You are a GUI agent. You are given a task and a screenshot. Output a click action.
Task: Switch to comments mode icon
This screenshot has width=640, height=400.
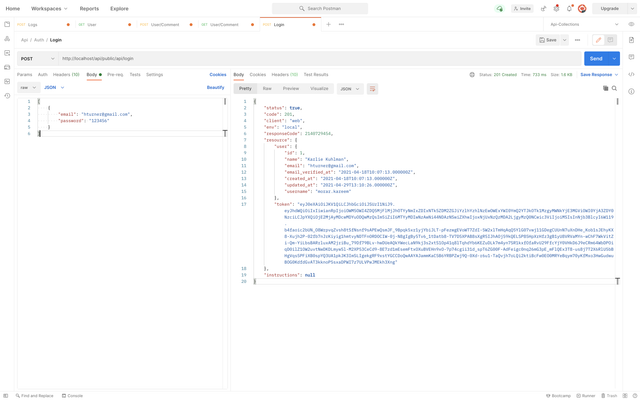point(610,40)
